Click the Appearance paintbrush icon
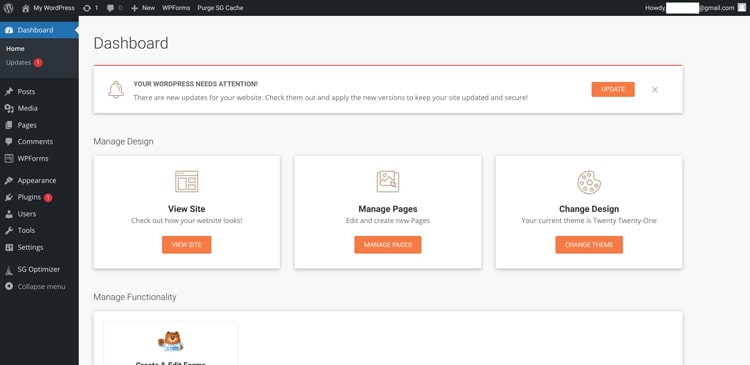The image size is (750, 365). click(9, 180)
